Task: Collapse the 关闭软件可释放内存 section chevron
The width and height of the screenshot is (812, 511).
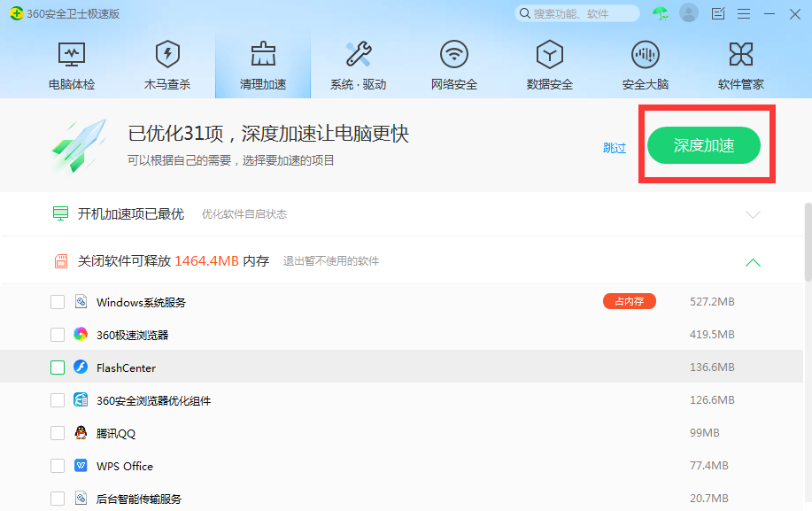Action: (x=753, y=262)
